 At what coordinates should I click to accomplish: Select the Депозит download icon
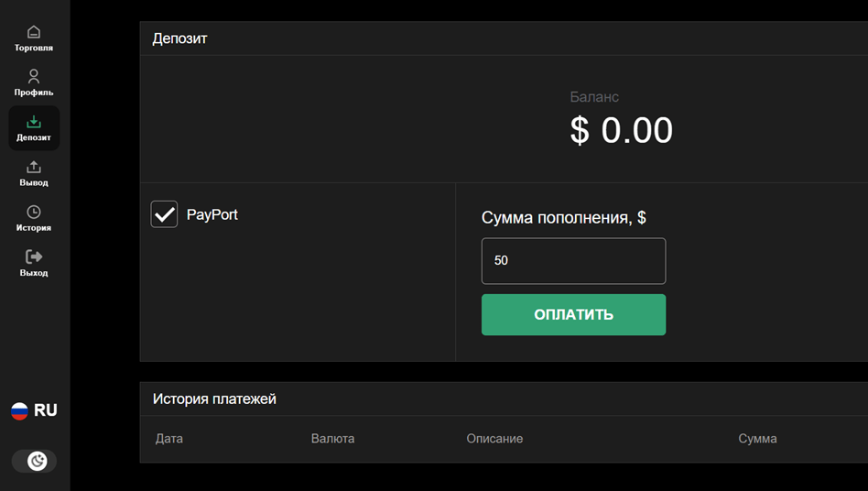[34, 121]
